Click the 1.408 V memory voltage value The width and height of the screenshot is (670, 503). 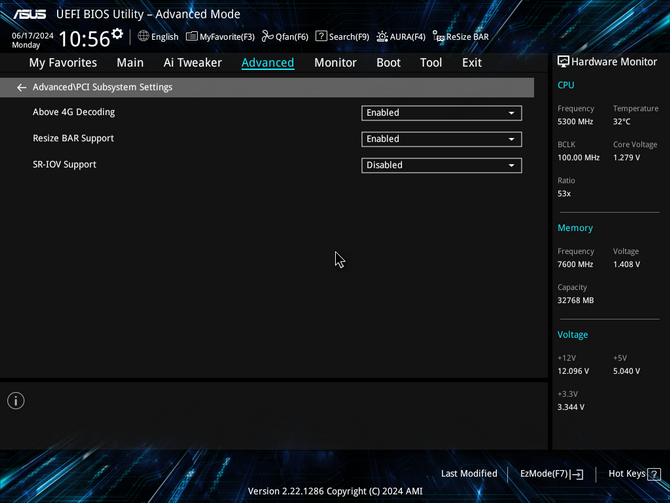pos(626,264)
